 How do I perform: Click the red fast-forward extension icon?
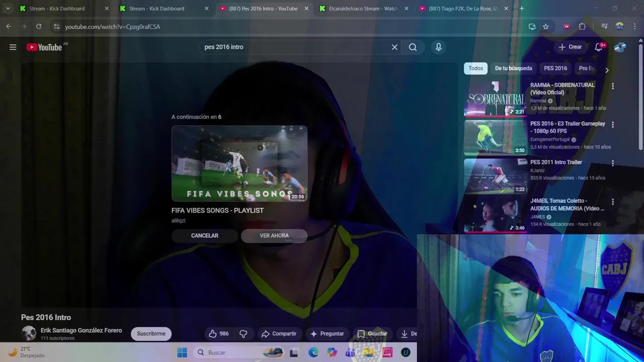pos(567,27)
